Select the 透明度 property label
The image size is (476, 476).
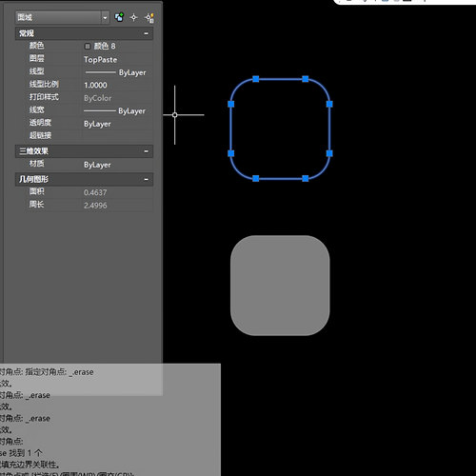(x=40, y=123)
